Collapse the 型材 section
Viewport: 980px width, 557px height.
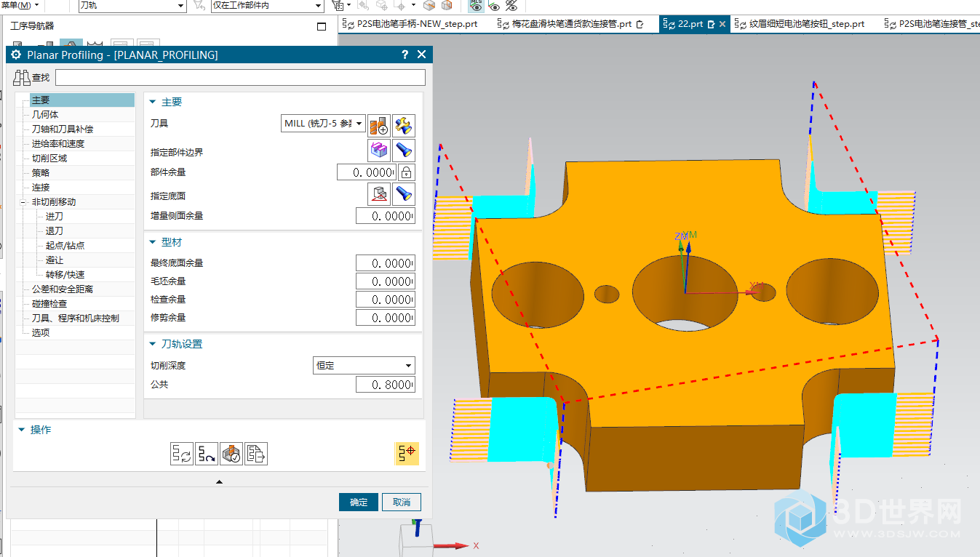click(x=153, y=242)
